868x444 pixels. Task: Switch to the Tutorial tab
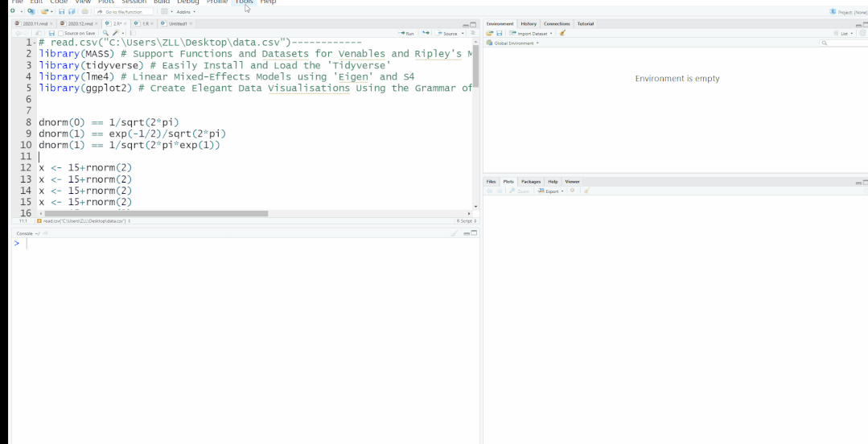[x=586, y=24]
